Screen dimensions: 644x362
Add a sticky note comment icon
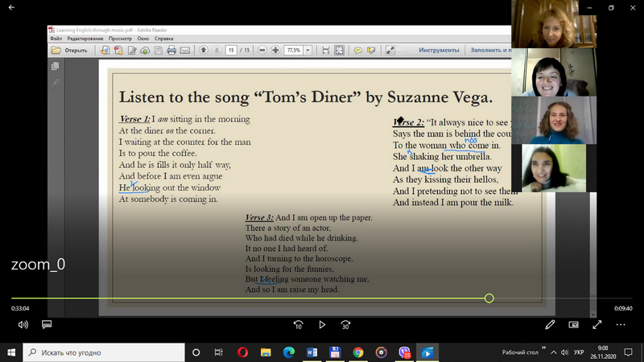click(x=357, y=50)
